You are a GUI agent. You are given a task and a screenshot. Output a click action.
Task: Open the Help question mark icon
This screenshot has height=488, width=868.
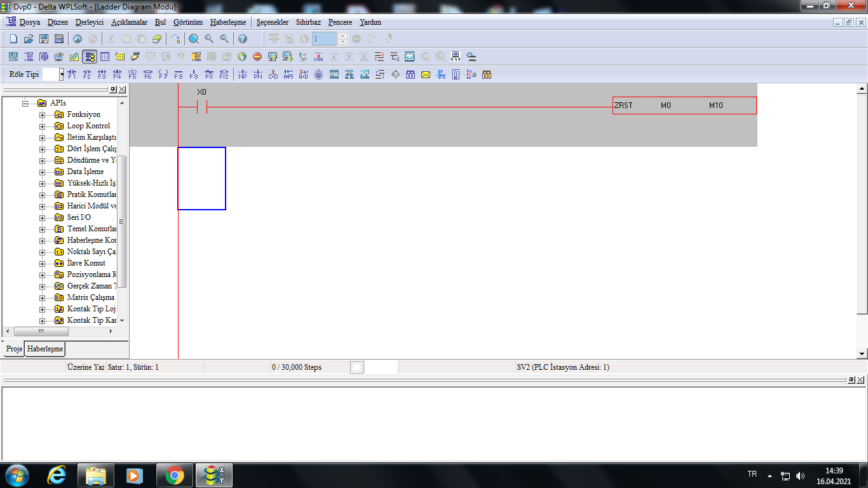(243, 39)
